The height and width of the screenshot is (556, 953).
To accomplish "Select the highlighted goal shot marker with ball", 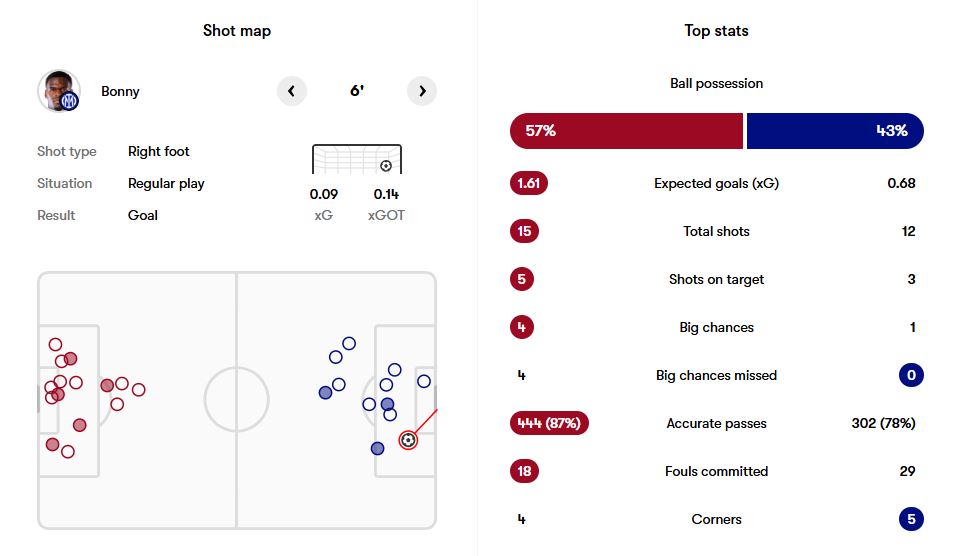I will (x=408, y=440).
